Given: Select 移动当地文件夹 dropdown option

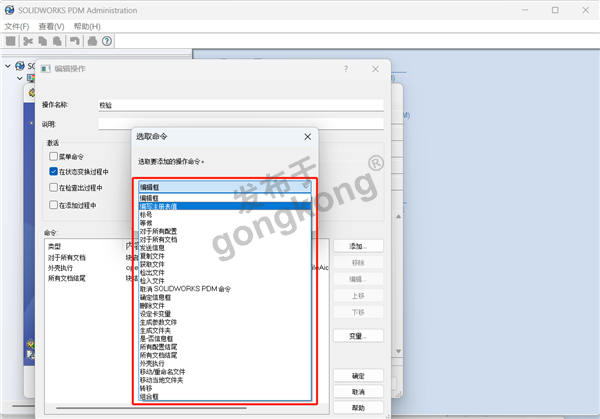Looking at the screenshot, I should click(x=225, y=380).
